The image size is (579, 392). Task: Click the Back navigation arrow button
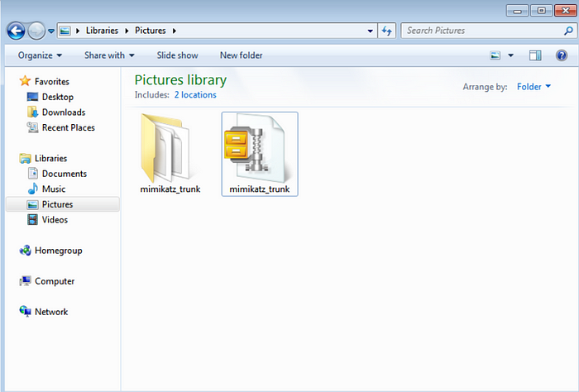(16, 31)
